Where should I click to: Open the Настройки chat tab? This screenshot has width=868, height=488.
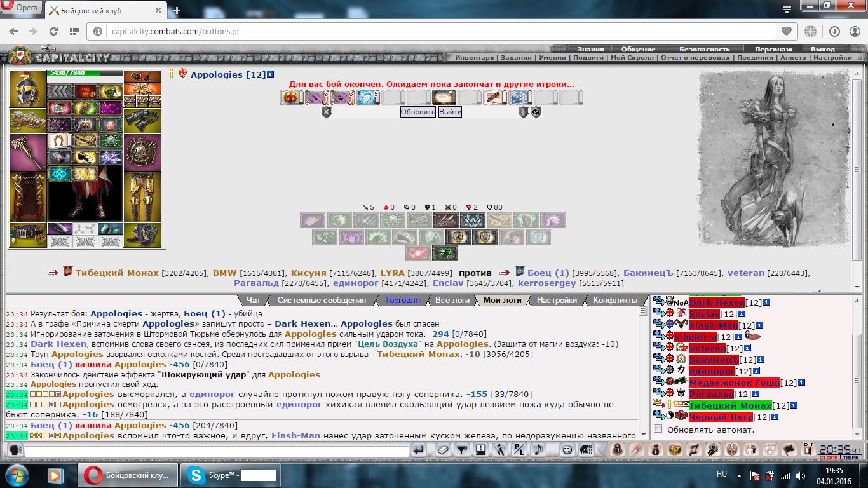[557, 301]
